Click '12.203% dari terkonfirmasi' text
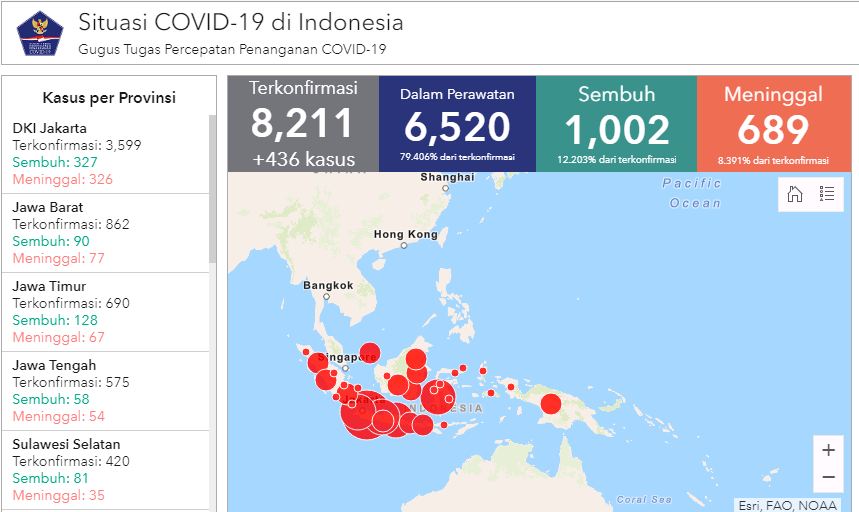Image resolution: width=859 pixels, height=512 pixels. click(x=616, y=159)
